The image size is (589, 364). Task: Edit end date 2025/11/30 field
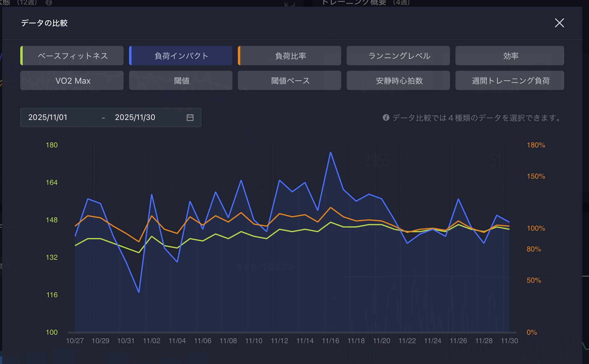135,118
